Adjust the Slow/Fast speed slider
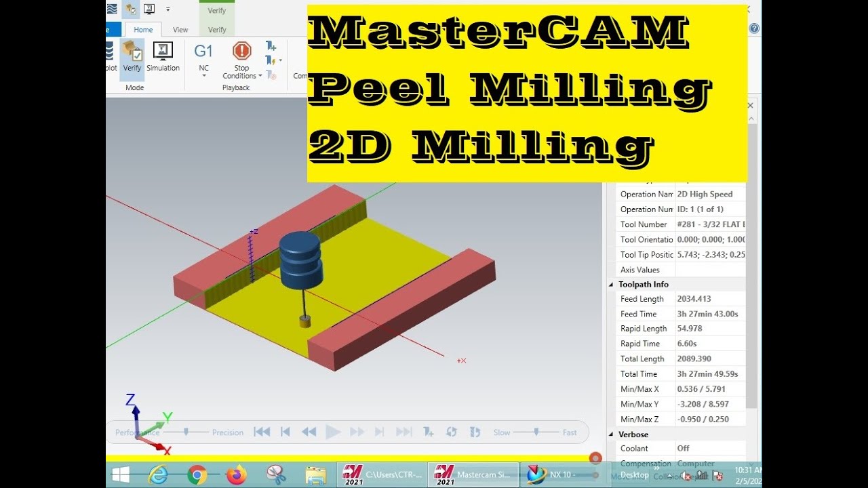The height and width of the screenshot is (488, 868). [536, 432]
